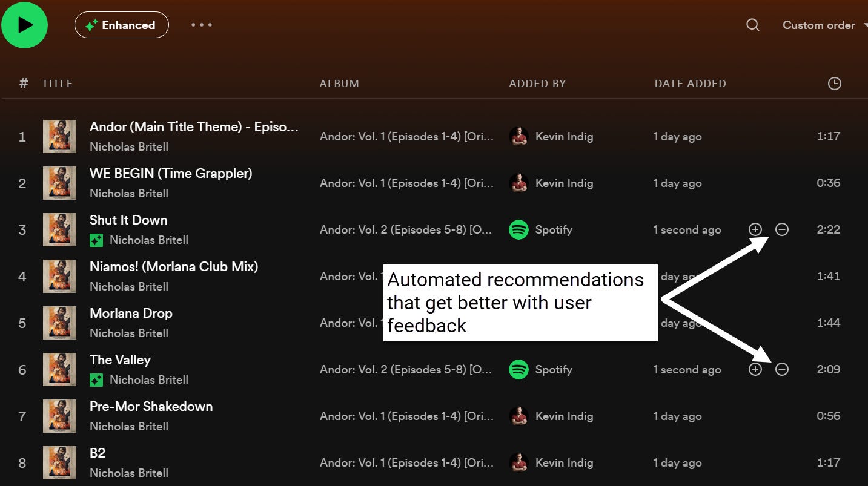Open search within the playlist

coord(752,25)
